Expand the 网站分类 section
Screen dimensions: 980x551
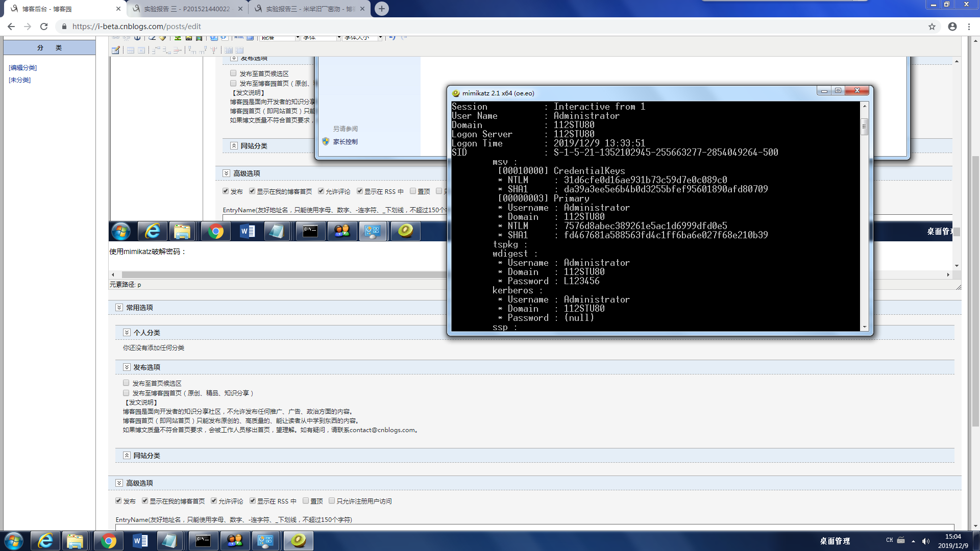pos(127,455)
